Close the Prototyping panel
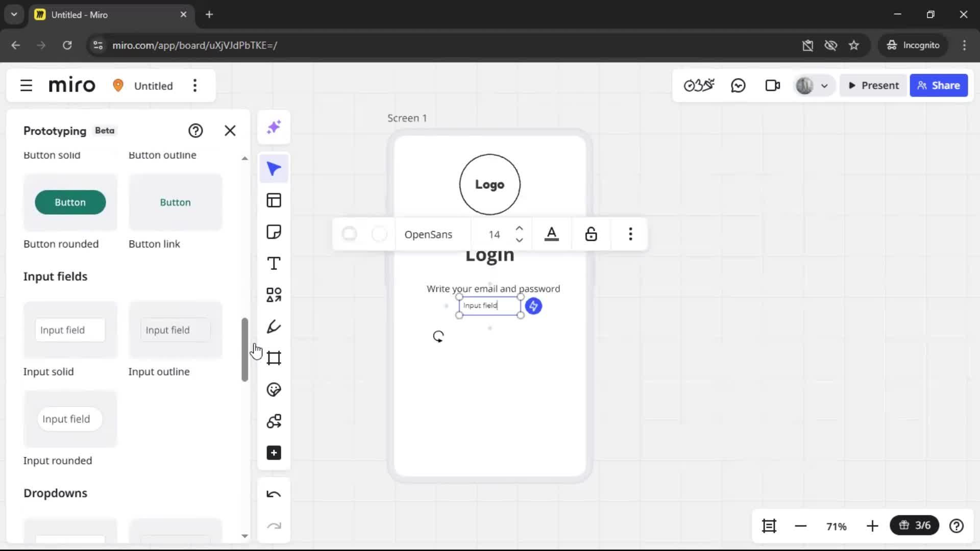The height and width of the screenshot is (551, 980). point(230,131)
